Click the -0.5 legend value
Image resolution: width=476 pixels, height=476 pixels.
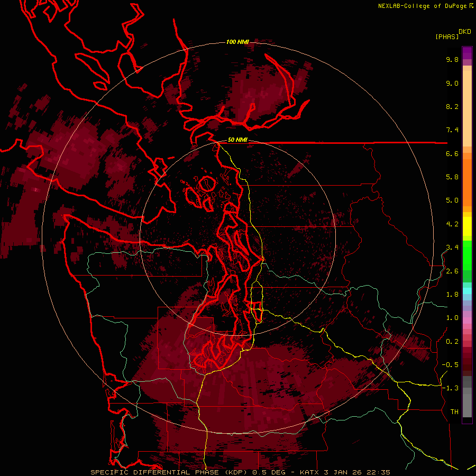point(450,365)
